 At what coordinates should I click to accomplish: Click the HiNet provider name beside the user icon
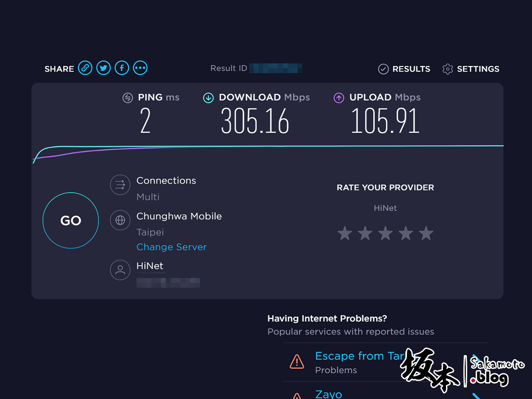coord(150,266)
